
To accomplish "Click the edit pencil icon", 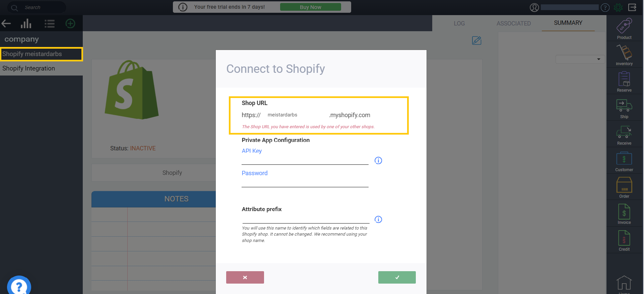I will (476, 41).
